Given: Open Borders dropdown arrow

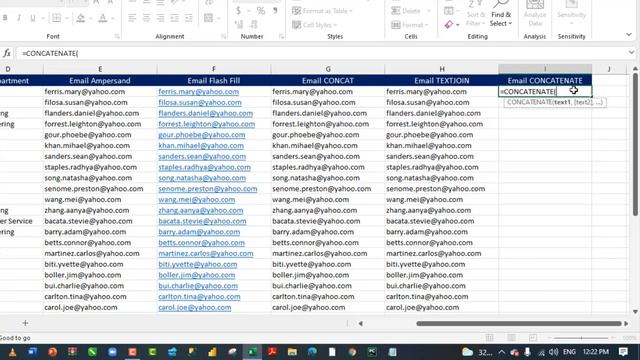Looking at the screenshot, I should click(67, 18).
